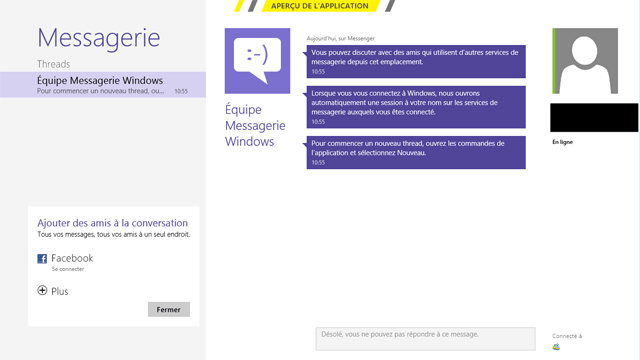Image resolution: width=640 pixels, height=360 pixels.
Task: Click the user profile silhouette picture
Action: point(585,61)
